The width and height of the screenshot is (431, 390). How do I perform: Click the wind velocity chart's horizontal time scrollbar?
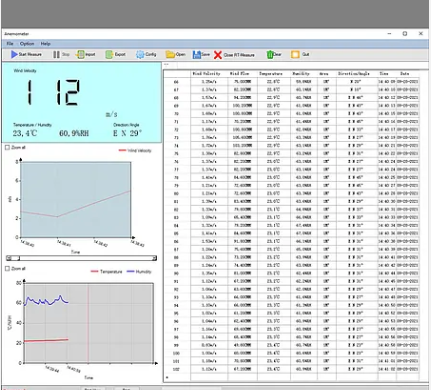coord(81,258)
